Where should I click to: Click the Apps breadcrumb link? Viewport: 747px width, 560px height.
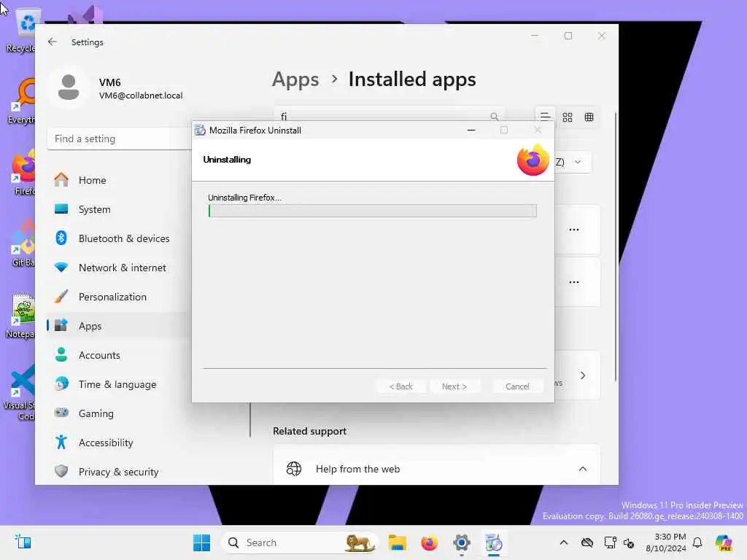[x=295, y=79]
